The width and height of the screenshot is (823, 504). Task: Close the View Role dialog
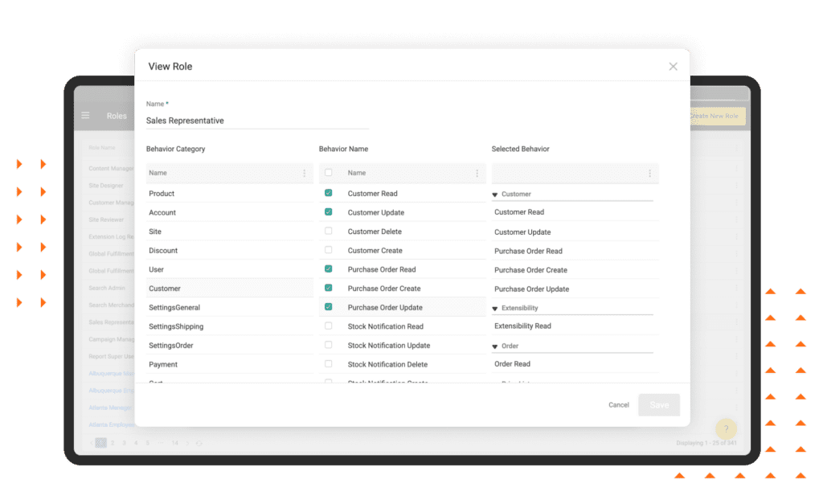point(673,66)
